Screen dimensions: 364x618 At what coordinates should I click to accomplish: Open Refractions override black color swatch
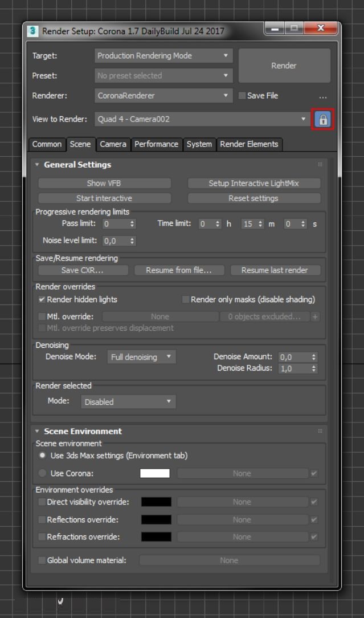pos(157,537)
